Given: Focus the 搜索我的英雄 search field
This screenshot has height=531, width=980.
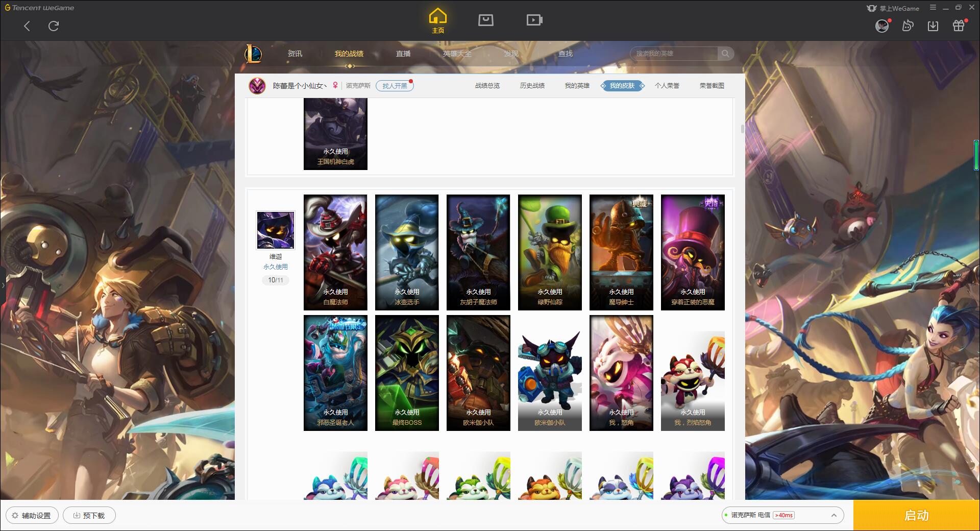Looking at the screenshot, I should pyautogui.click(x=674, y=54).
